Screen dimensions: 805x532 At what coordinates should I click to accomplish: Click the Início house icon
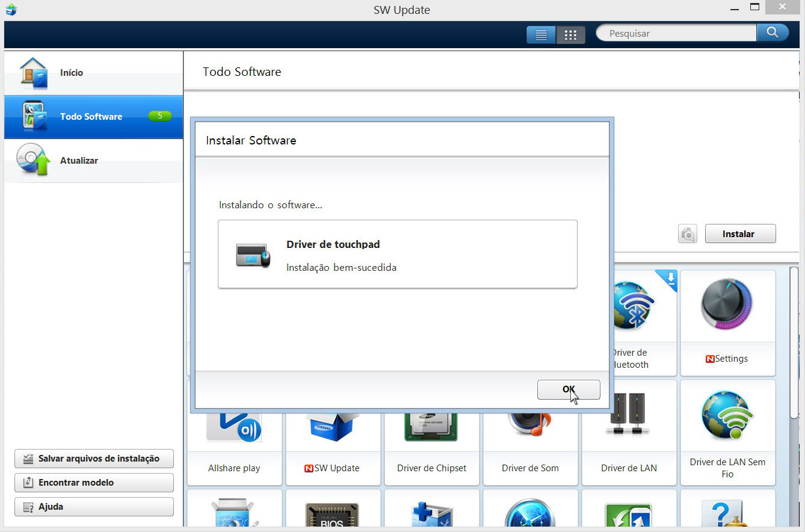point(33,73)
